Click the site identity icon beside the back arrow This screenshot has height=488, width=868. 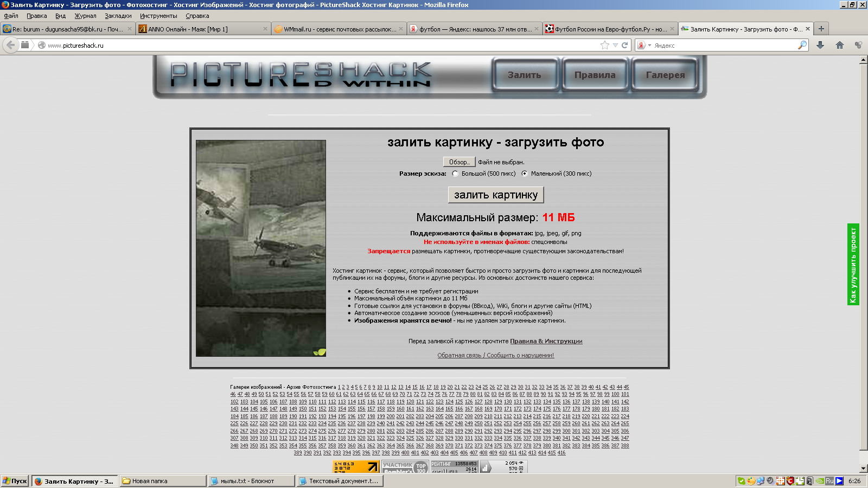click(x=25, y=45)
